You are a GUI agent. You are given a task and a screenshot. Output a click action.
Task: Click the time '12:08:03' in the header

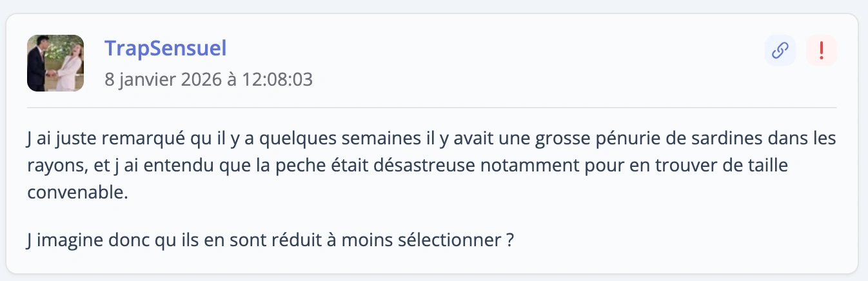pos(277,80)
